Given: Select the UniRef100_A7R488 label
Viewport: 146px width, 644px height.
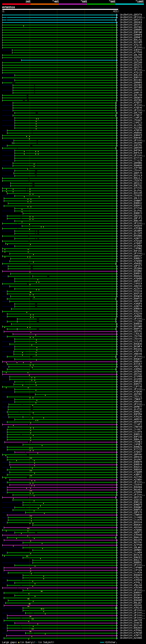Looking at the screenshot, I should (131, 535).
